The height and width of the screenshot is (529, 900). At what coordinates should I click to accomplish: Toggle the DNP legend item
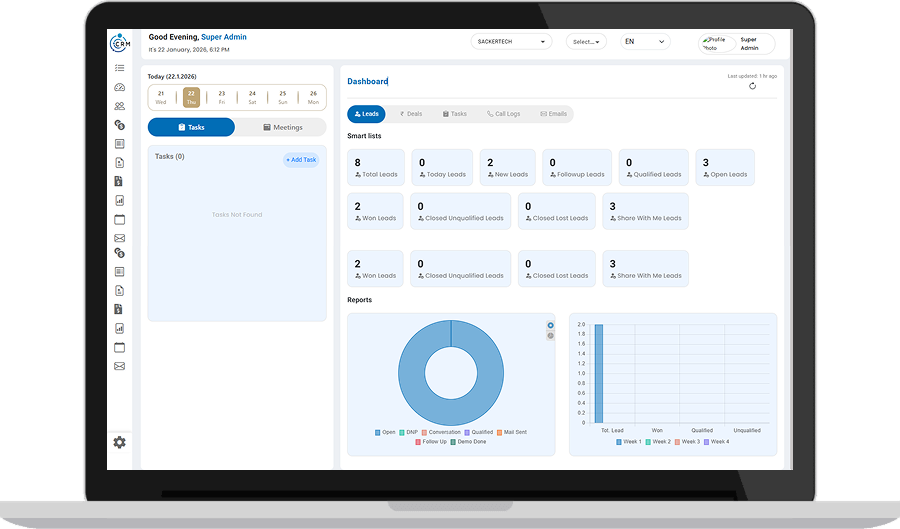(409, 432)
